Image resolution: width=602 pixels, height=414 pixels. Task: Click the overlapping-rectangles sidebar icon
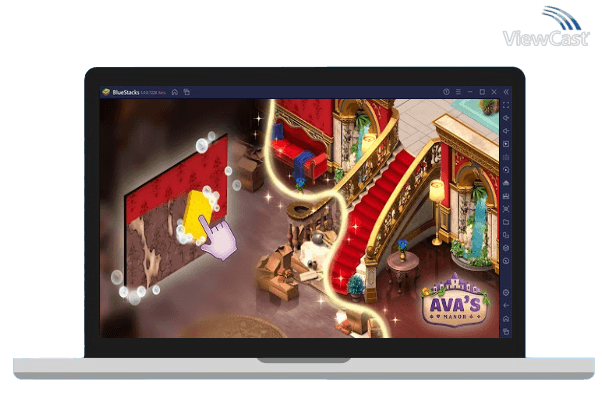coord(506,235)
